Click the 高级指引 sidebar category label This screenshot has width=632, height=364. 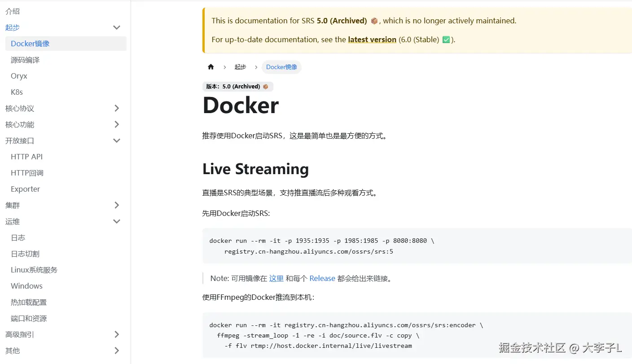coord(20,334)
